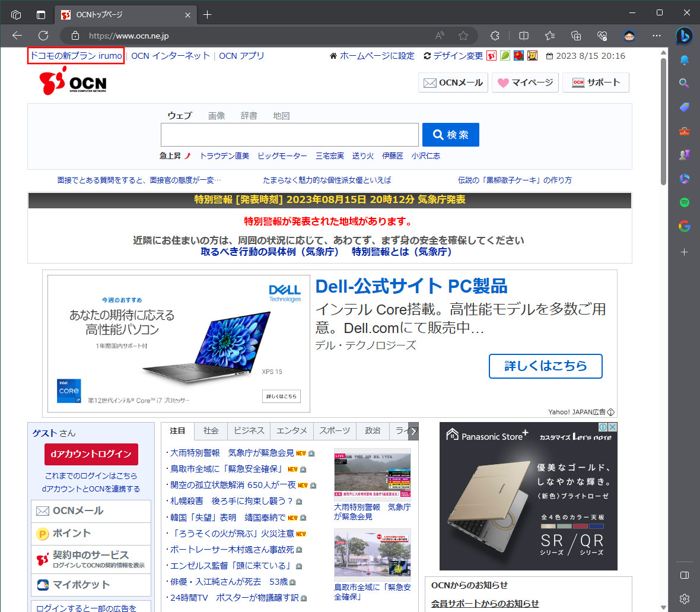Switch to the 画像 search tab
The image size is (700, 612).
pos(217,116)
